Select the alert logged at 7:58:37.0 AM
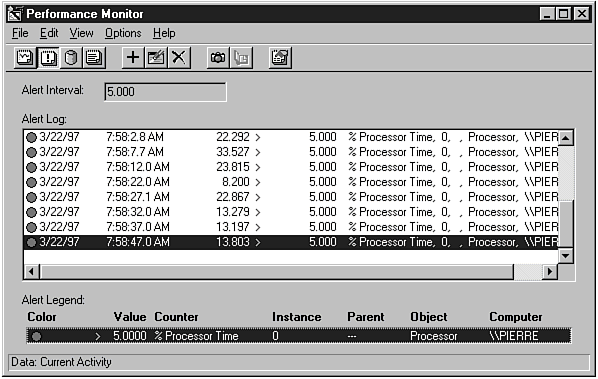The height and width of the screenshot is (379, 598). tap(291, 227)
